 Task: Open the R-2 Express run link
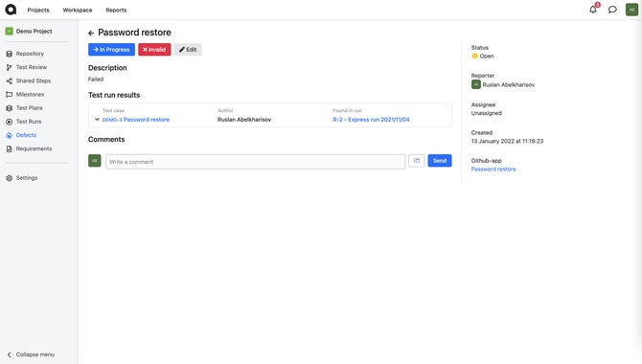(x=371, y=120)
